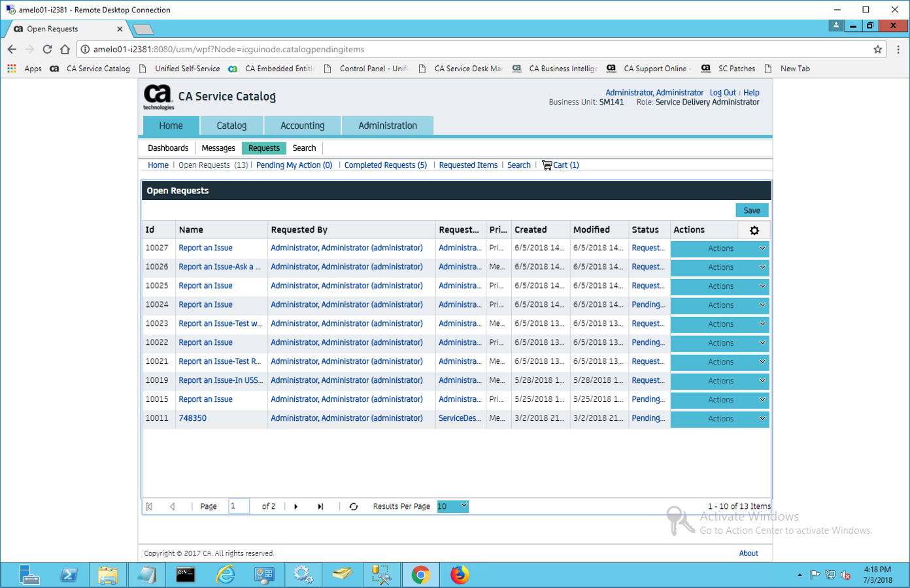Open the Search submenu item
Screen dimensions: 910x588
(x=304, y=148)
